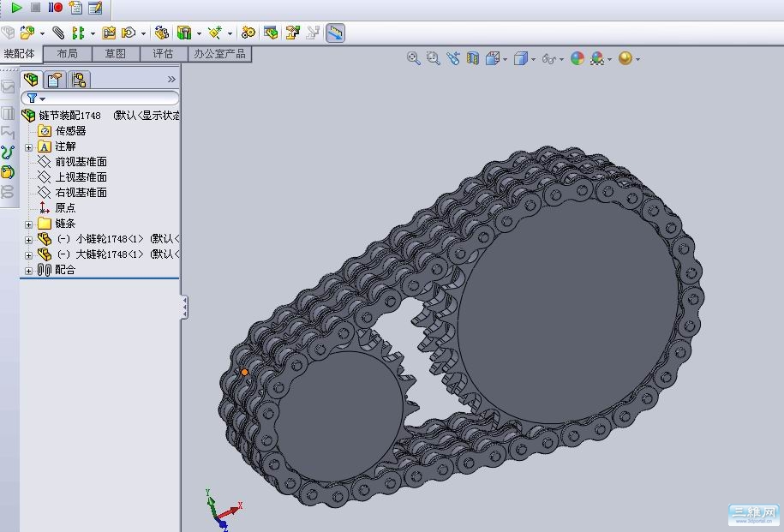Image resolution: width=784 pixels, height=532 pixels.
Task: Open the PropertyManager tab
Action: tap(55, 80)
